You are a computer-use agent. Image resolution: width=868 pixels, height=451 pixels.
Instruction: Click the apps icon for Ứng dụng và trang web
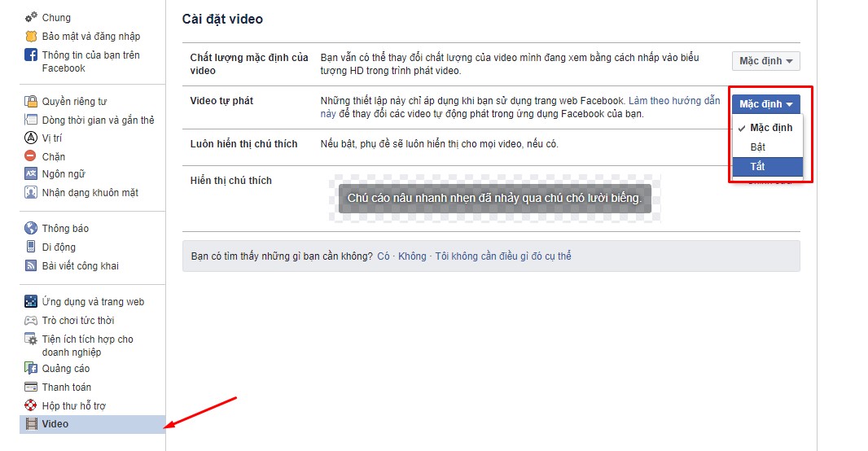point(31,301)
